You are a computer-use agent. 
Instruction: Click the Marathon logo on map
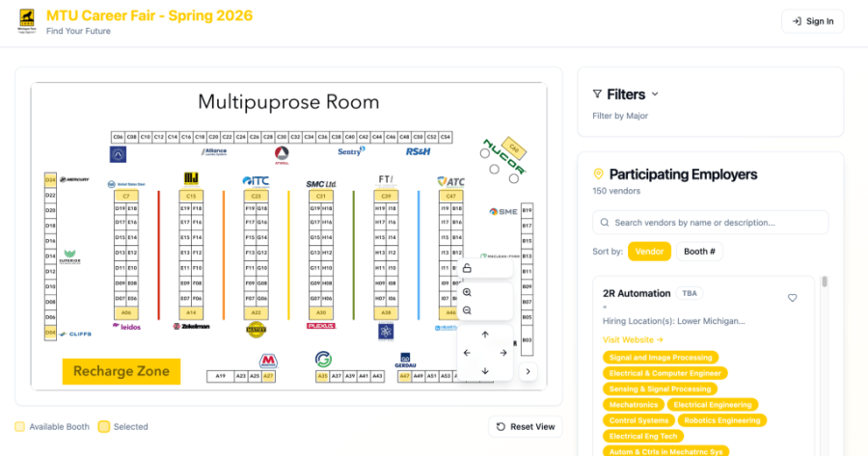(x=268, y=361)
